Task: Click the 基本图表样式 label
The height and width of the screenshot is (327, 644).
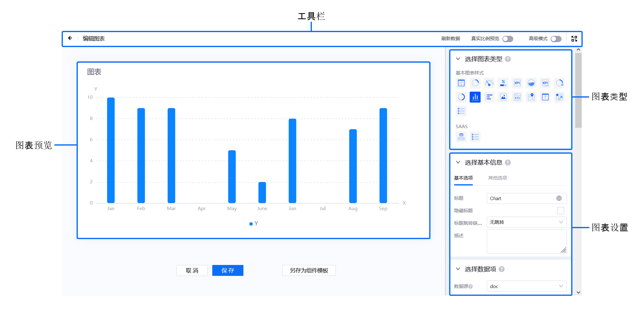Action: [x=470, y=73]
